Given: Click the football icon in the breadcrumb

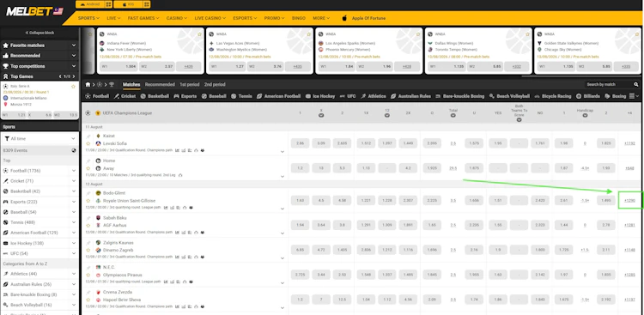Looking at the screenshot, I should 100,85.
